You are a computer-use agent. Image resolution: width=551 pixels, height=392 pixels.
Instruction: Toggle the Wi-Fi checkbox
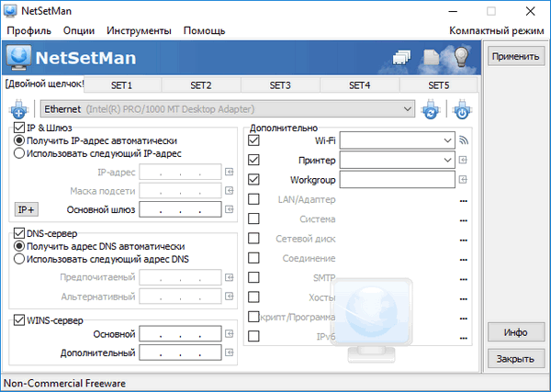pos(253,140)
